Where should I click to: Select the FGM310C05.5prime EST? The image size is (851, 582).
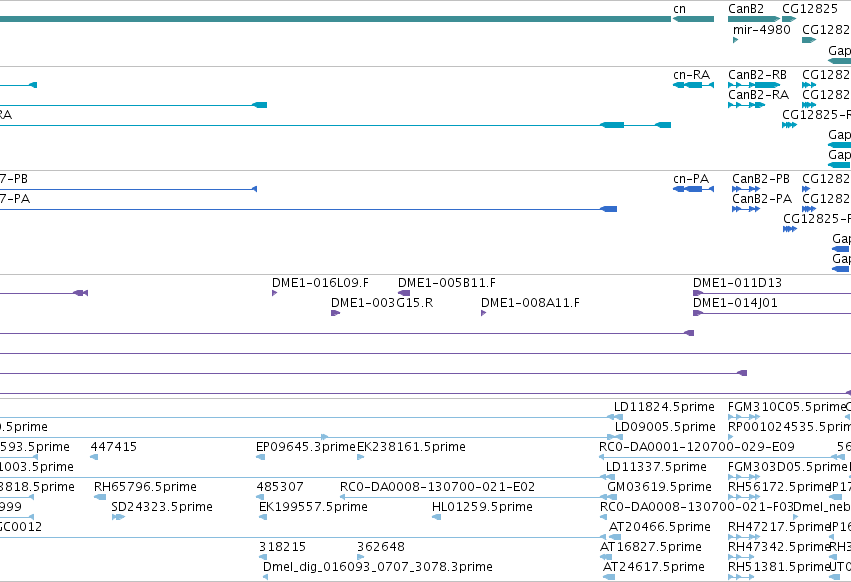744,417
